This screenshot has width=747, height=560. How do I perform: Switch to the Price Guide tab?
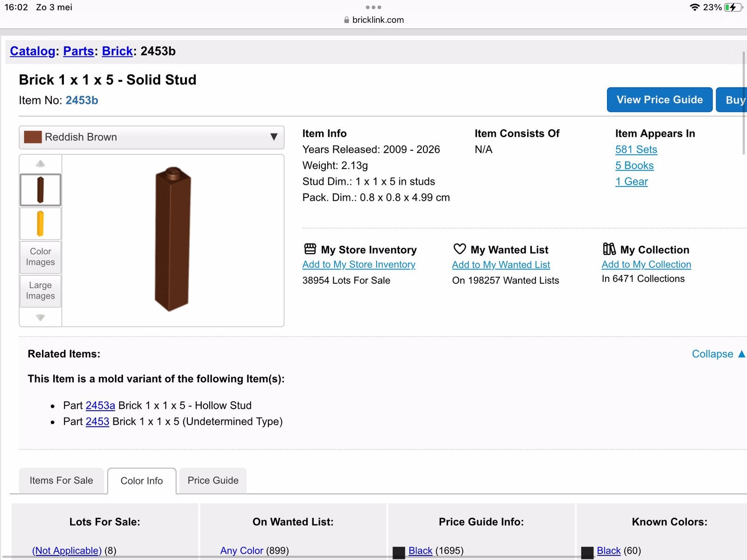tap(213, 481)
